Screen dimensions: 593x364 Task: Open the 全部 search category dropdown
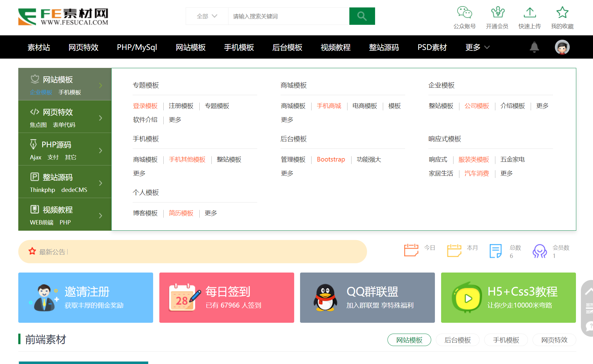pos(206,16)
